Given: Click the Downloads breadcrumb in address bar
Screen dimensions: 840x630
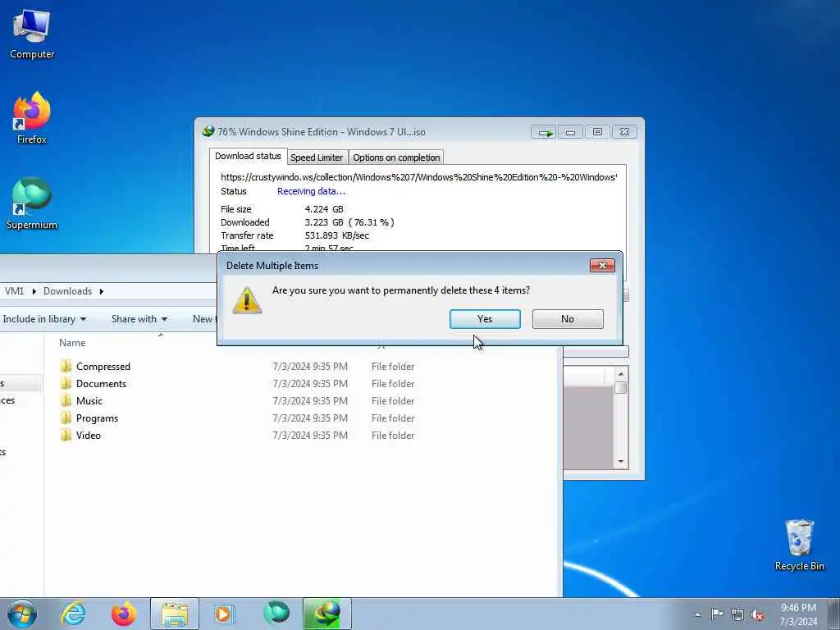Looking at the screenshot, I should coord(67,291).
